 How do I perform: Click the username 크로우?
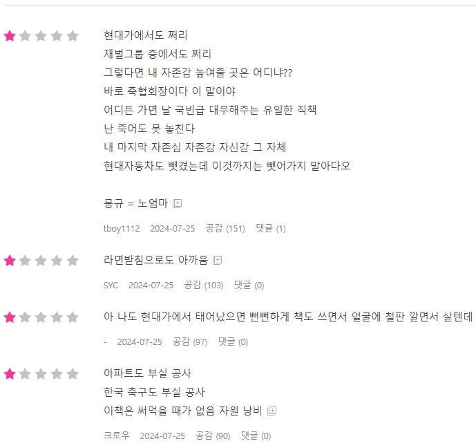[x=115, y=436]
